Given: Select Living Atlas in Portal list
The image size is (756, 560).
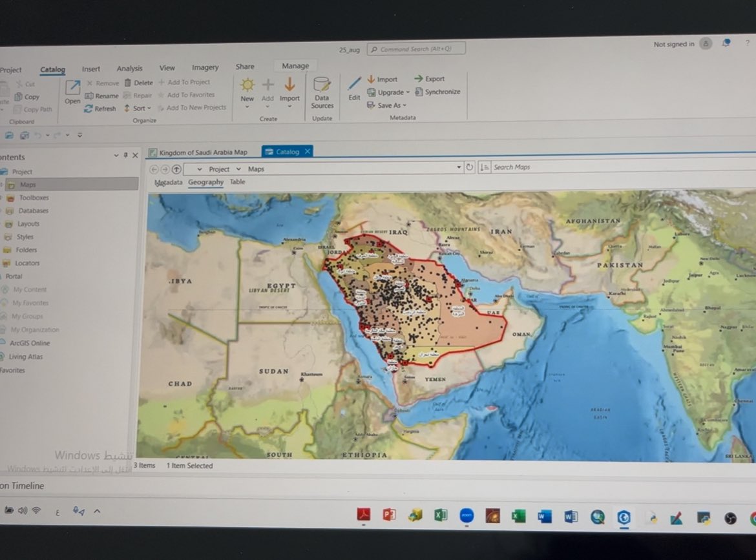Looking at the screenshot, I should [x=26, y=357].
